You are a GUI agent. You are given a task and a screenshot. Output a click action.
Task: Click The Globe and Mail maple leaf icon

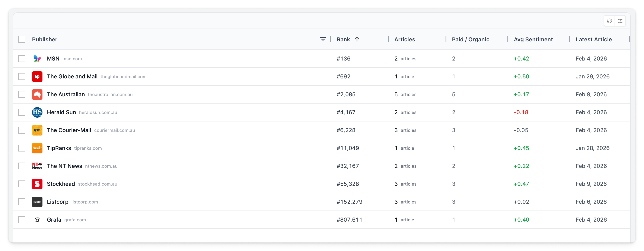pyautogui.click(x=37, y=77)
